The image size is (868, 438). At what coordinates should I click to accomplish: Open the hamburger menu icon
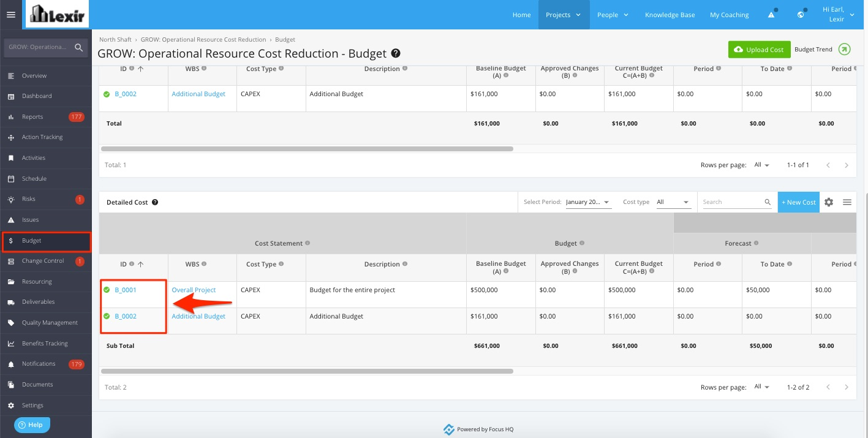pos(11,15)
